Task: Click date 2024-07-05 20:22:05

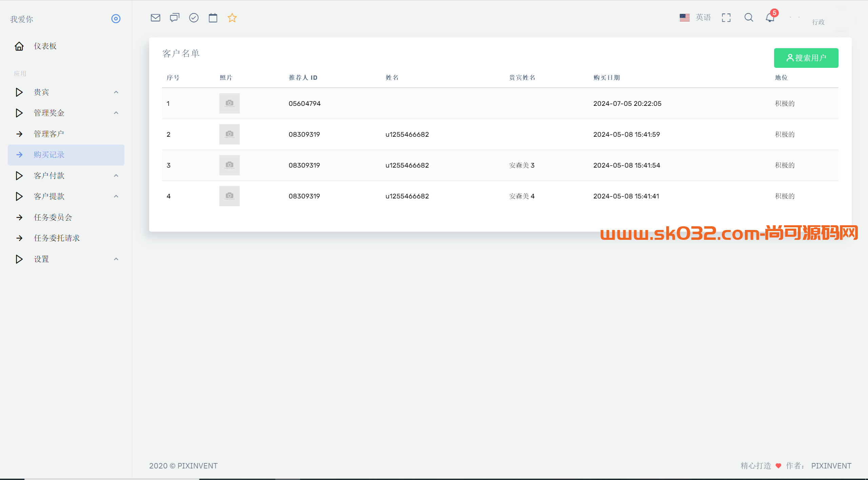Action: (x=627, y=103)
